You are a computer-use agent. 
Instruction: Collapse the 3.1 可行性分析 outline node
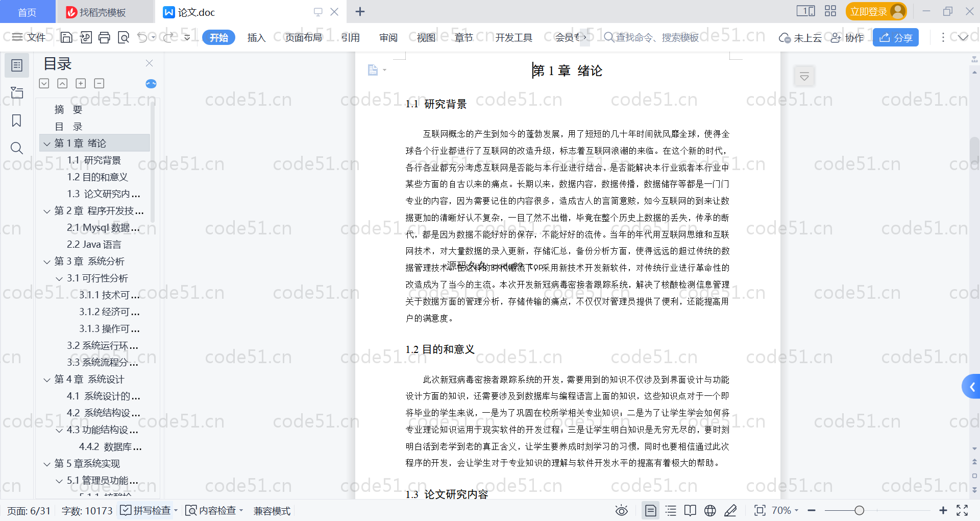59,278
